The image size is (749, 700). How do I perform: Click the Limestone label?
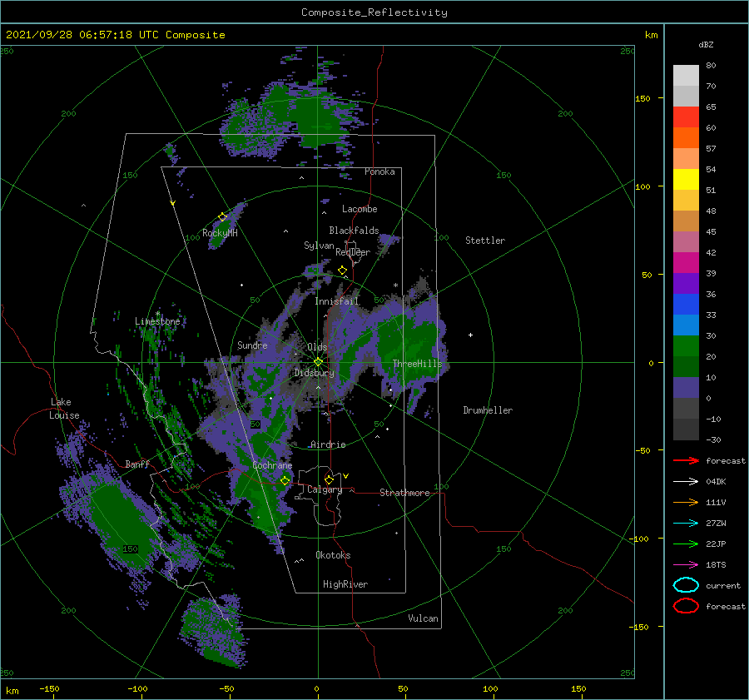[x=157, y=321]
